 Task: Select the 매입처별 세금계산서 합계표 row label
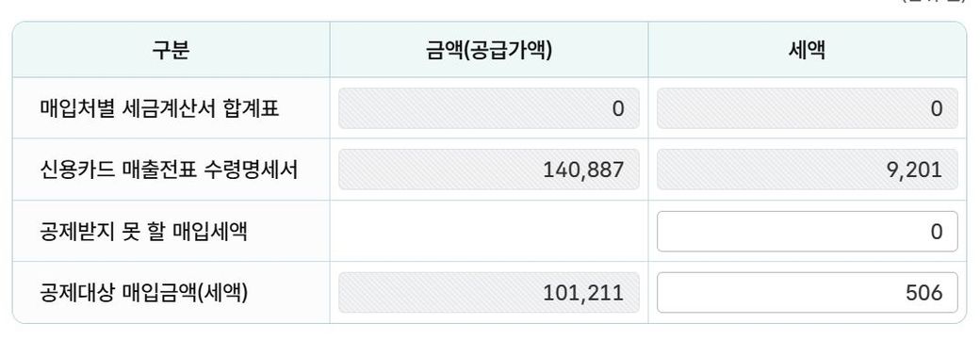pyautogui.click(x=159, y=108)
